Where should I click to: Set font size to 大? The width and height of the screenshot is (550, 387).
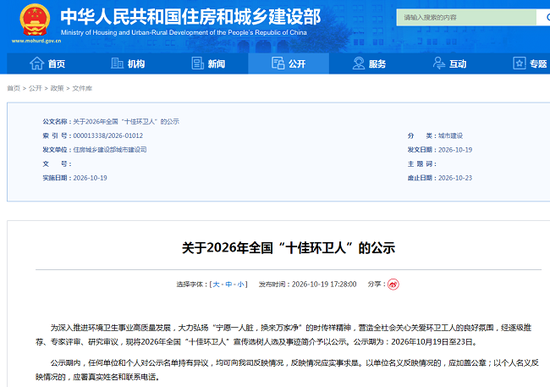tap(216, 284)
